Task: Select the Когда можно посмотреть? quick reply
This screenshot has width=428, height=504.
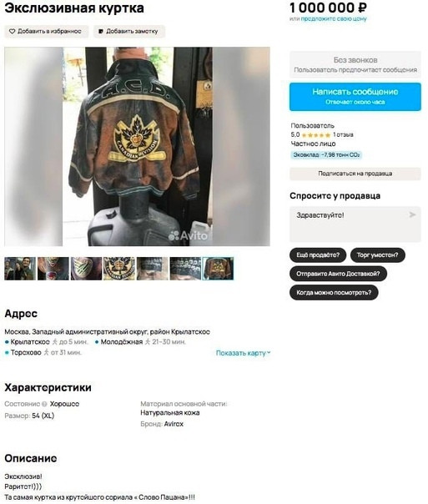Action: [x=334, y=293]
